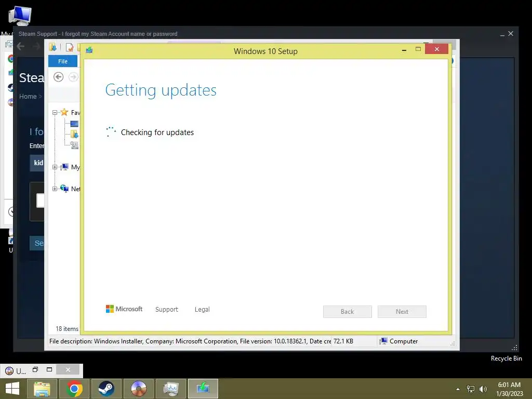Select the My Computer icon in navigation pane

[x=64, y=167]
